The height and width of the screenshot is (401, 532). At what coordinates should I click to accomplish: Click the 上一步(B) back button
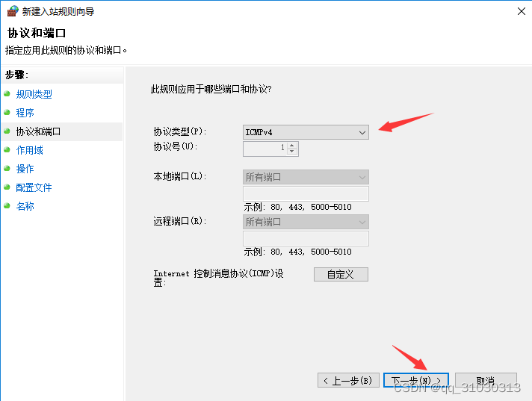pos(348,380)
